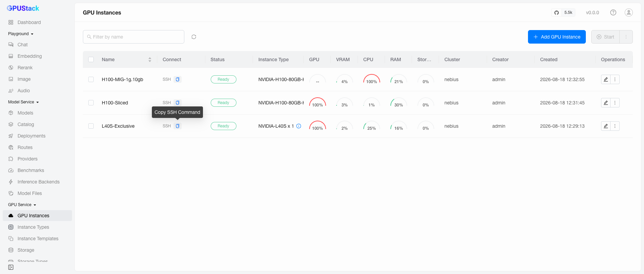The image size is (644, 274).
Task: Focus the Filter by name search field
Action: click(x=134, y=37)
